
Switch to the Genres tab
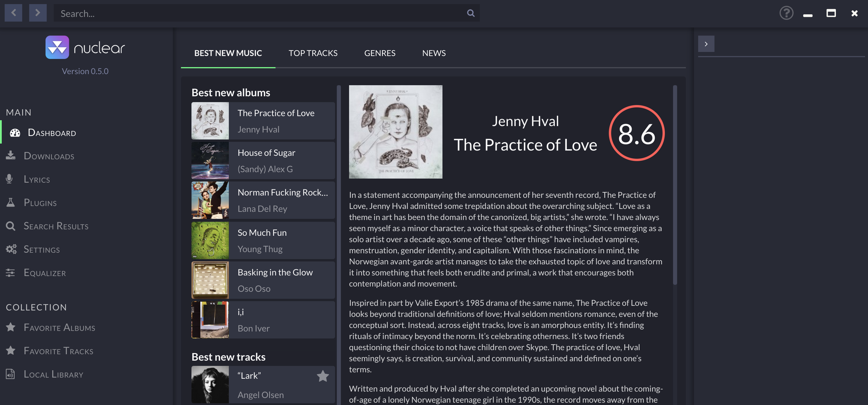[379, 53]
